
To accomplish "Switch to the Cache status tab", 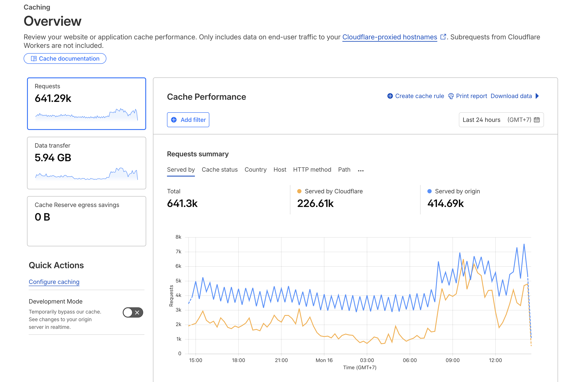I will coord(220,170).
